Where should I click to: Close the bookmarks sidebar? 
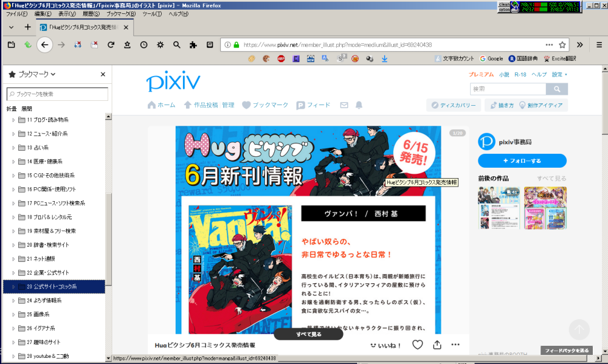[103, 74]
